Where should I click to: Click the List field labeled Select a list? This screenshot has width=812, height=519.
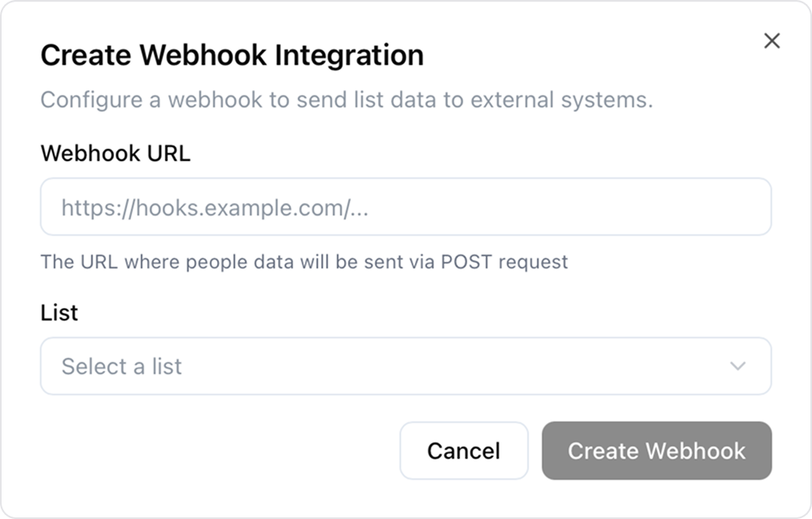click(x=407, y=366)
